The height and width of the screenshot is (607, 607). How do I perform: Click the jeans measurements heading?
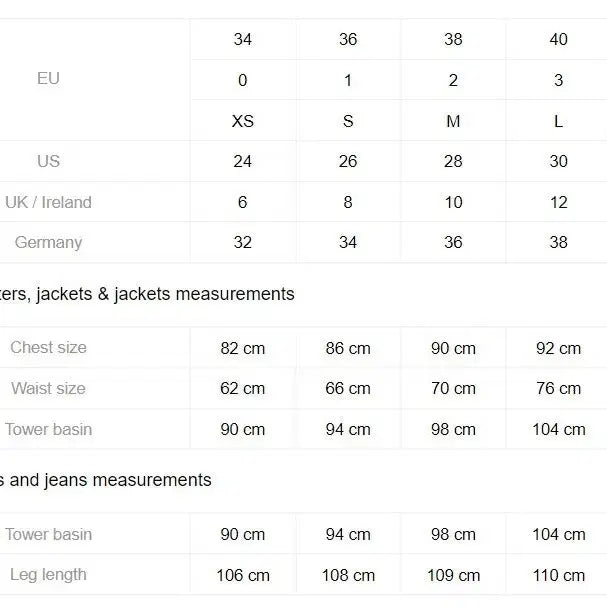(x=106, y=480)
